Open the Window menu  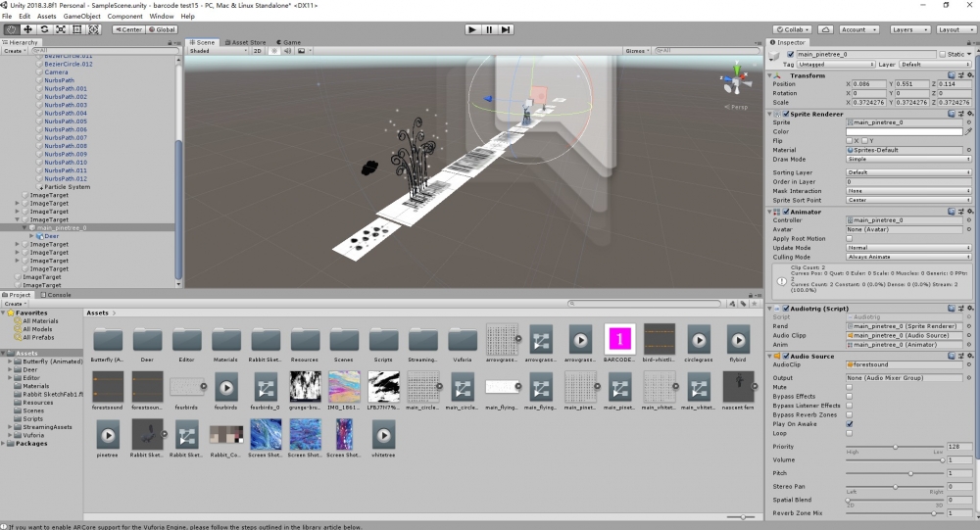[162, 17]
